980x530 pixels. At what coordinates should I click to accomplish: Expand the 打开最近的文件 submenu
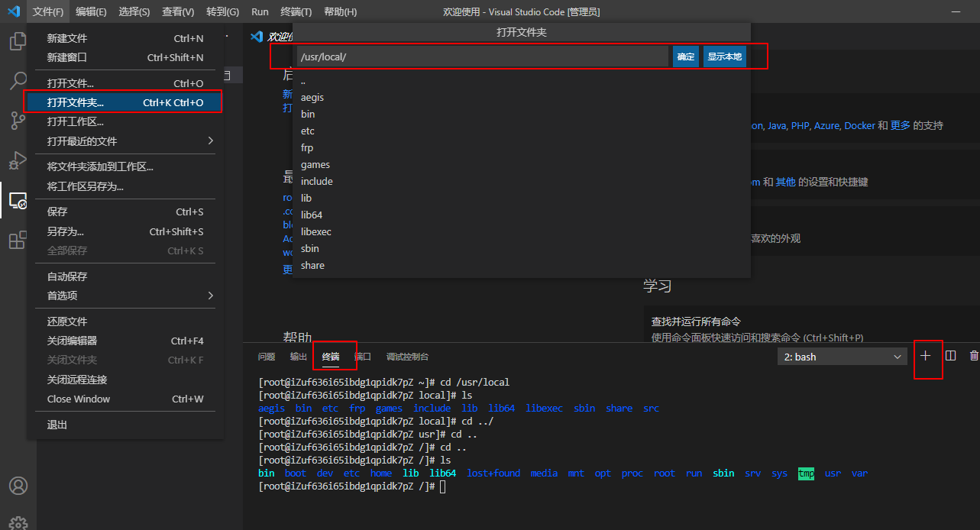click(126, 141)
